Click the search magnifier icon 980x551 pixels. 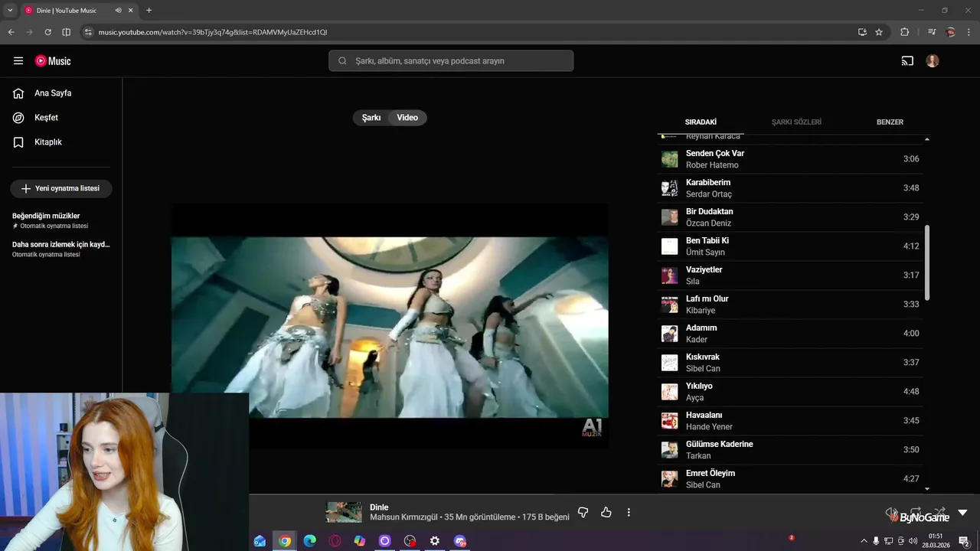coord(342,60)
